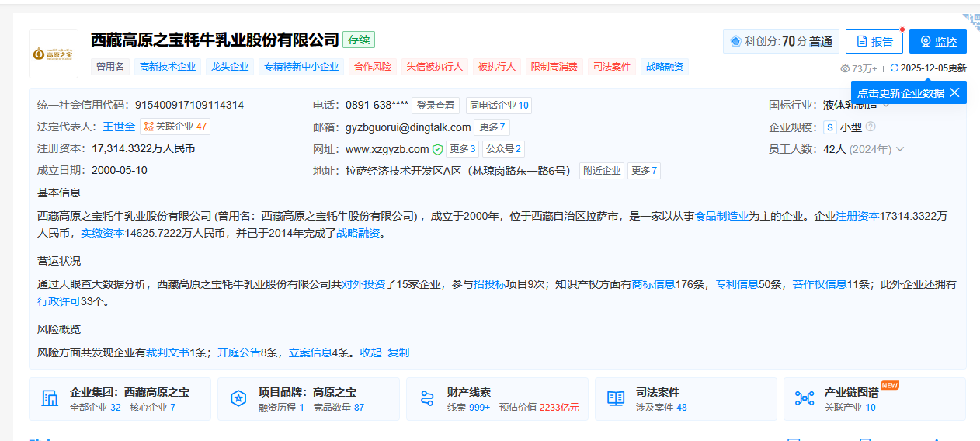The width and height of the screenshot is (980, 441).
Task: Select the 失信被执行人 risk tag
Action: 435,67
